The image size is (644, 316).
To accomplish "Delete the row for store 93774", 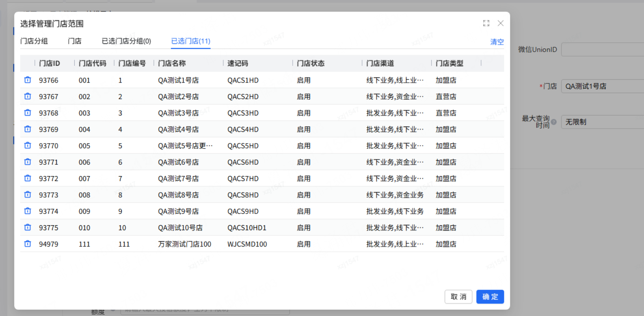I will 28,211.
